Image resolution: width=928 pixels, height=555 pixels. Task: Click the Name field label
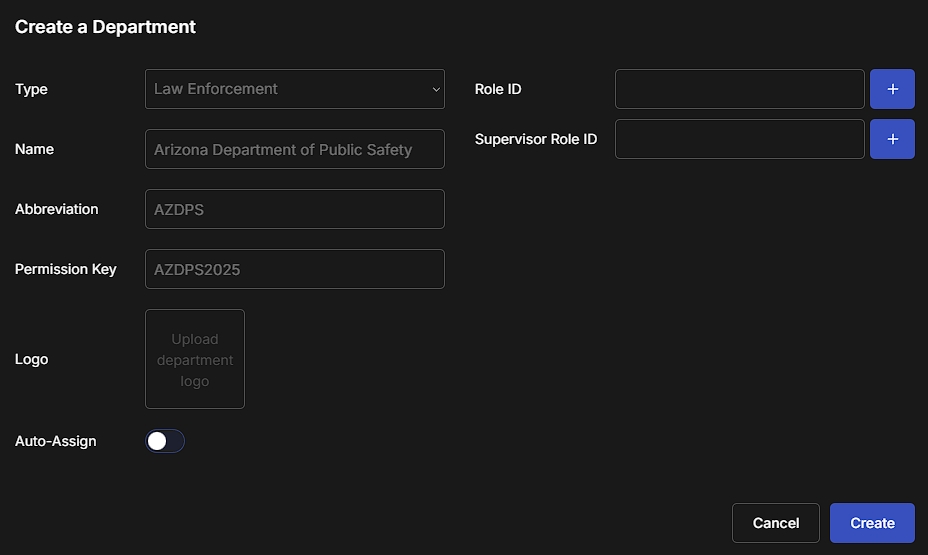coord(34,149)
